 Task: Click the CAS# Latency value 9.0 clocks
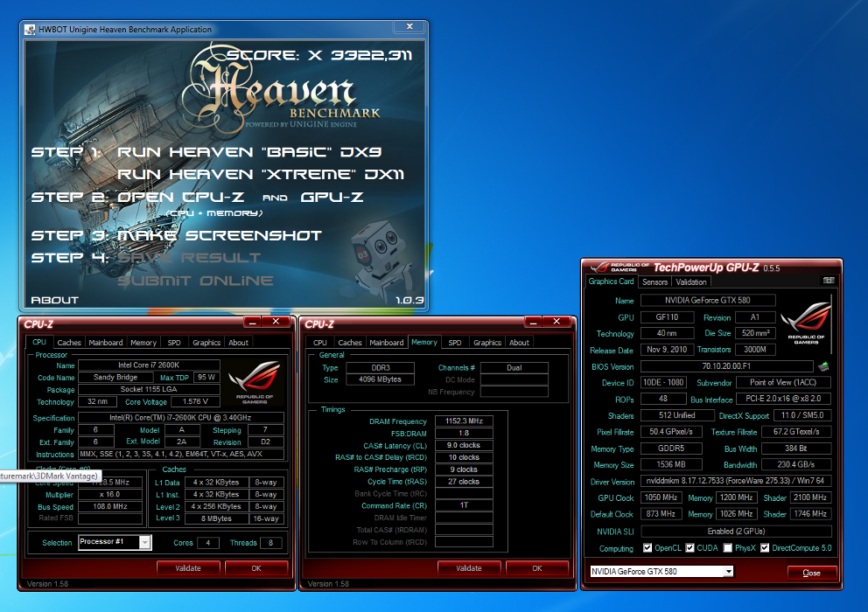[464, 445]
